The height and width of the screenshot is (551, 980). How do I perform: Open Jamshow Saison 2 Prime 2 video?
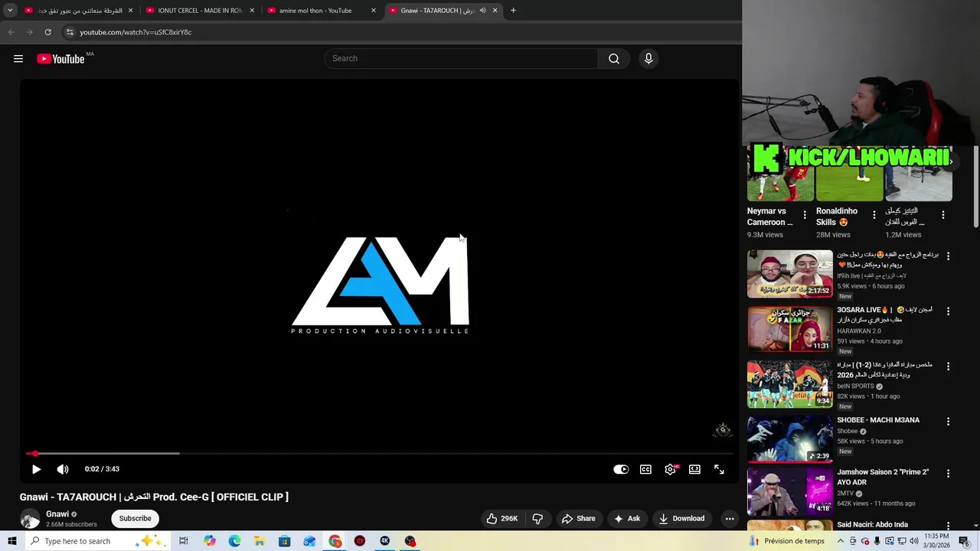click(x=789, y=492)
